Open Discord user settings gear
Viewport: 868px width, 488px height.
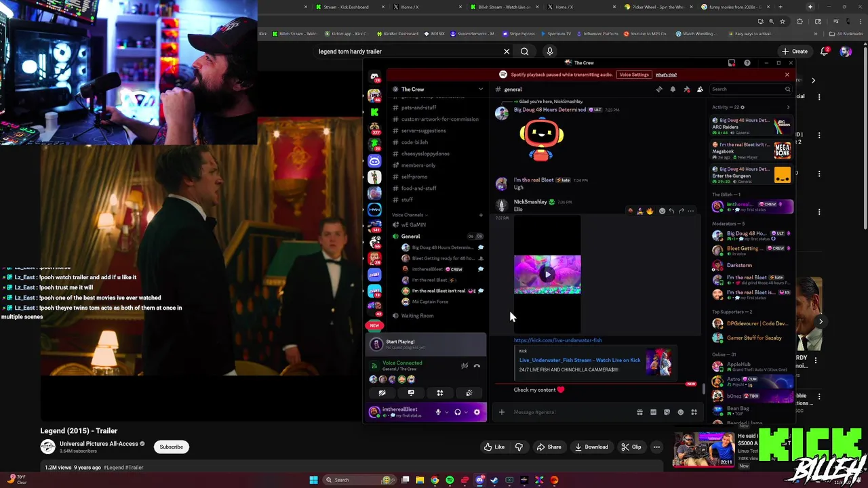click(x=477, y=412)
